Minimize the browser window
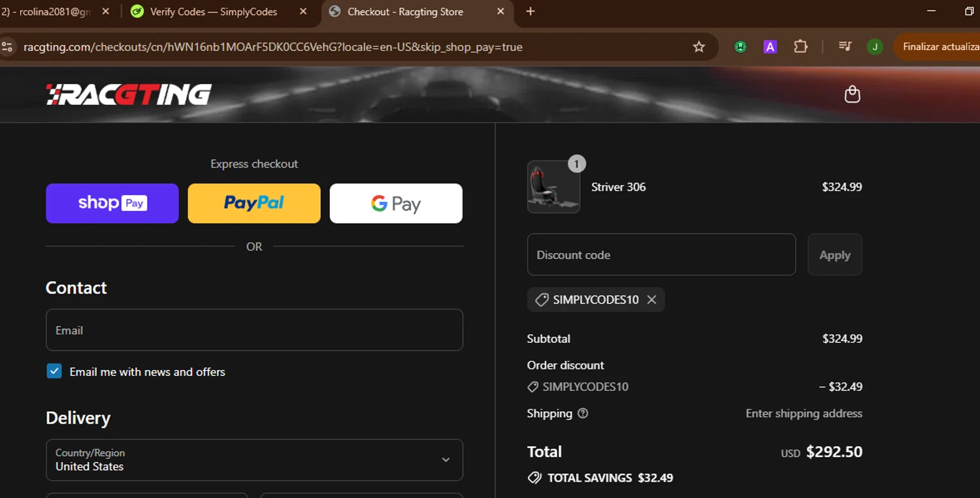The width and height of the screenshot is (980, 498). click(x=932, y=11)
